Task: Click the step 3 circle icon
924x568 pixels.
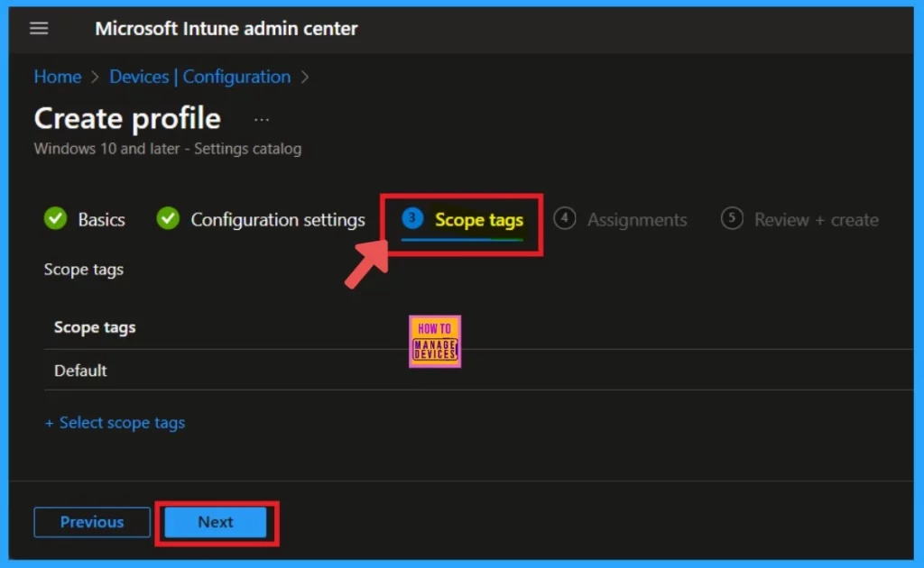Action: [x=412, y=218]
